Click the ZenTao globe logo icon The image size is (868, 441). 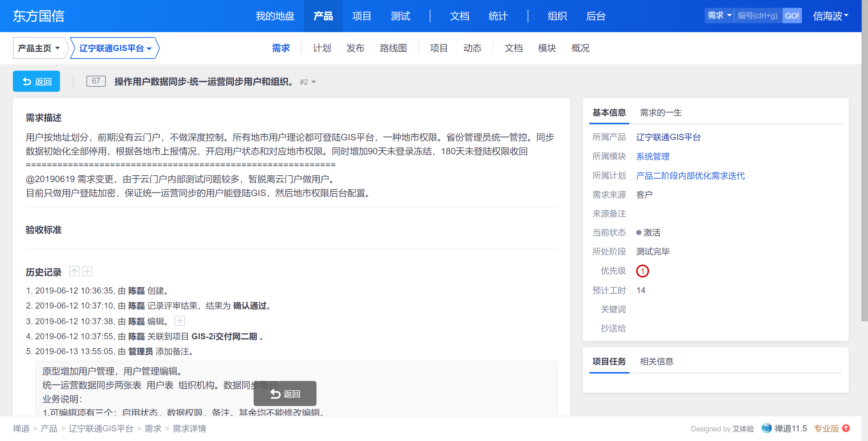[x=766, y=428]
